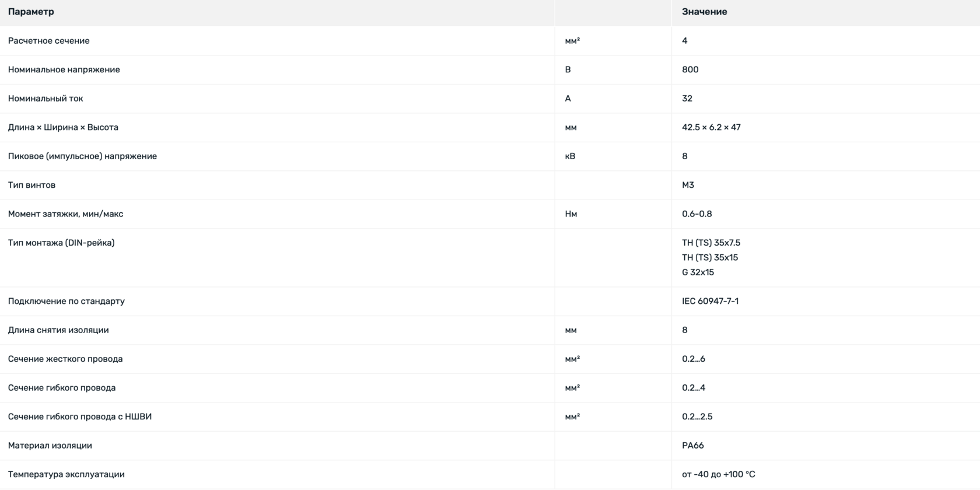Click the standard value IEC 60947-7-1
Screen dimensions: 980x490
pyautogui.click(x=710, y=301)
